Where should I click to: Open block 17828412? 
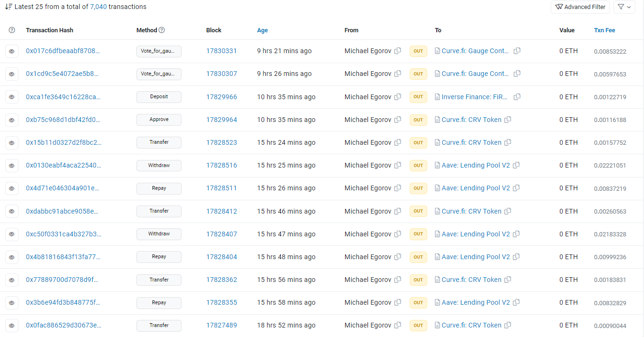pyautogui.click(x=221, y=211)
